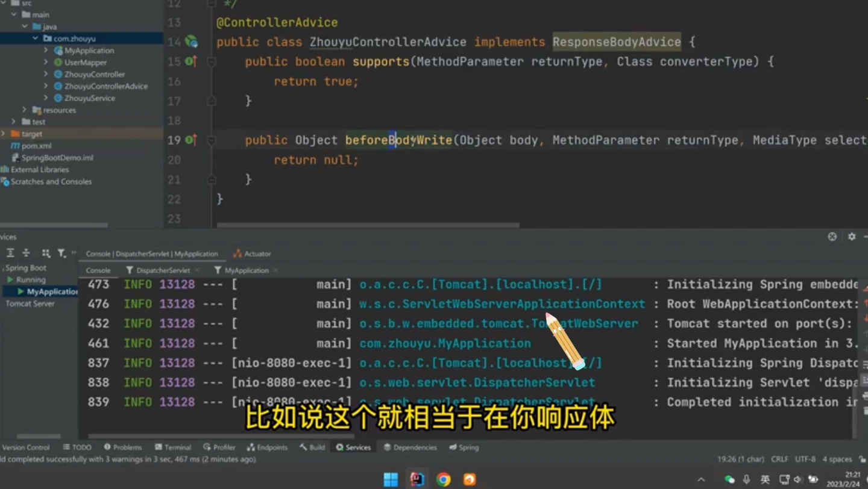
Task: Open WeChat icon in system tray
Action: tap(729, 479)
